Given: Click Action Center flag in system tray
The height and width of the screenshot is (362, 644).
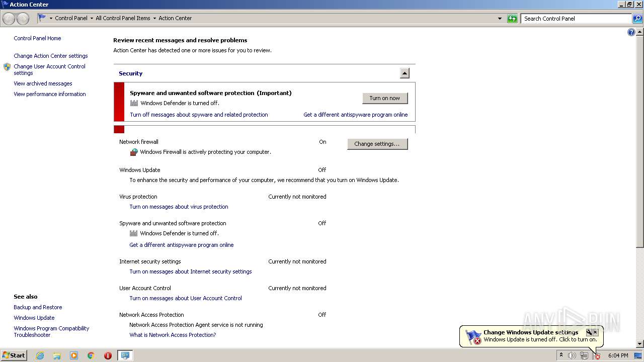Looking at the screenshot, I should coord(596,355).
